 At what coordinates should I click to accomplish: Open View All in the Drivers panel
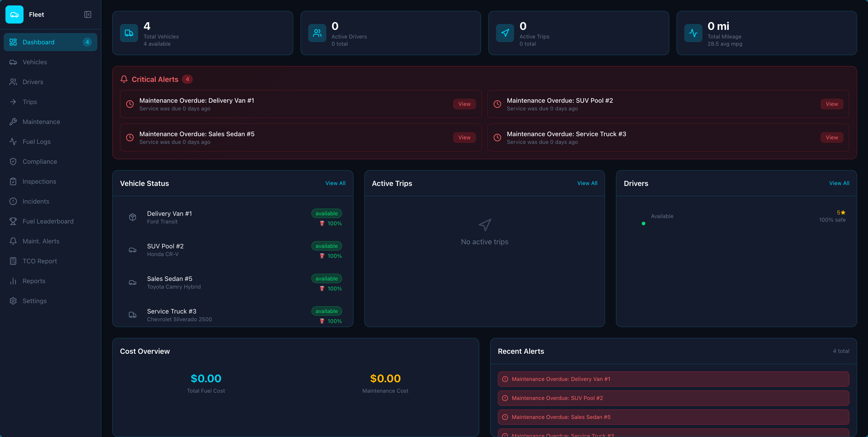839,183
